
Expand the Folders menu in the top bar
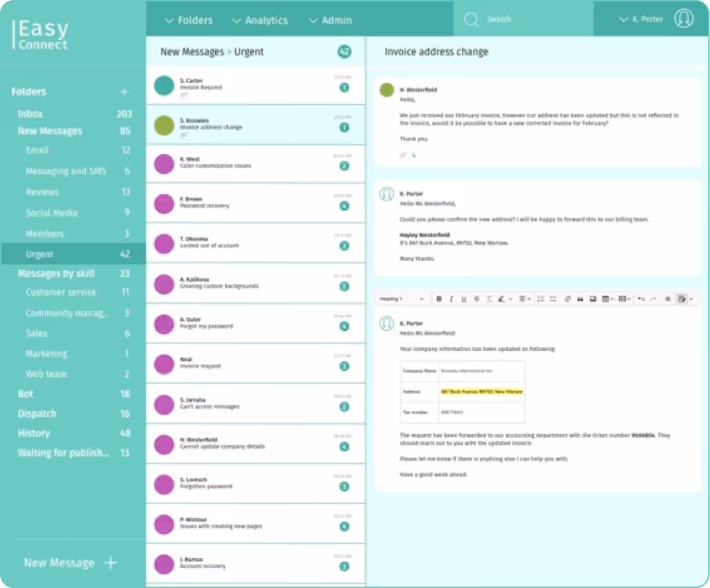189,20
